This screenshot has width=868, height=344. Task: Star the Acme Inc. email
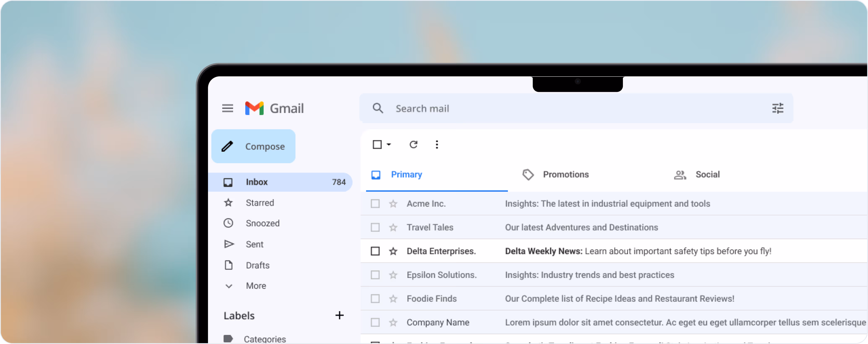[393, 204]
